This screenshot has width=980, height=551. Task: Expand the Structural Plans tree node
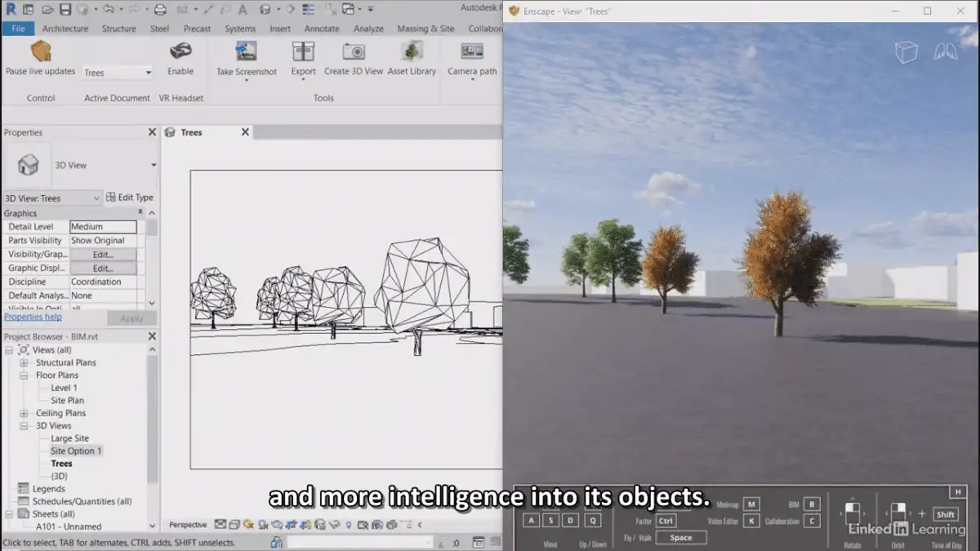point(24,362)
